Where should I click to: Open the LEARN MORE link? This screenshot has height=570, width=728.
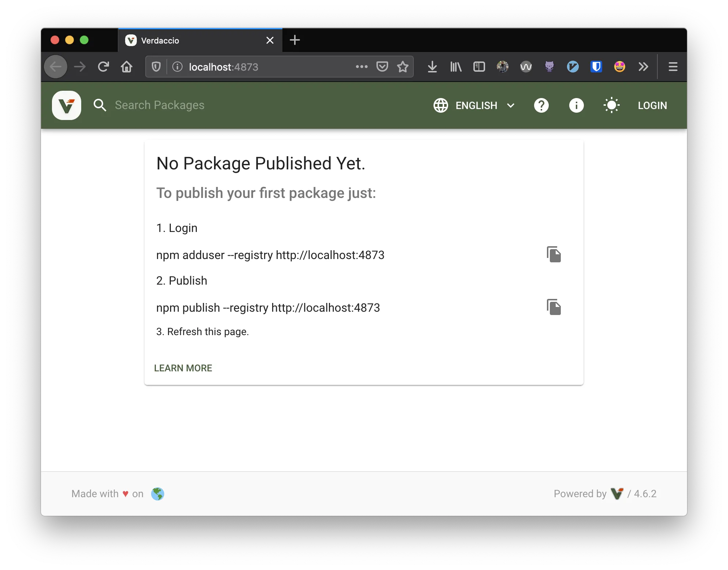[x=183, y=368]
